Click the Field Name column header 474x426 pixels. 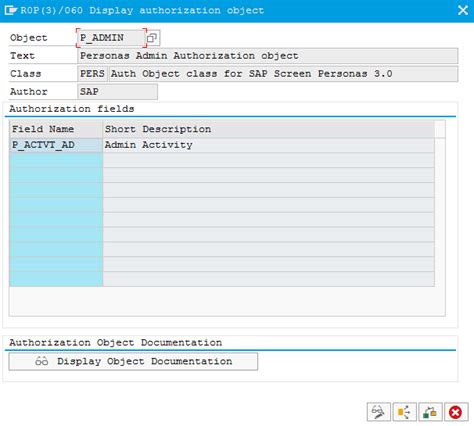[x=56, y=129]
